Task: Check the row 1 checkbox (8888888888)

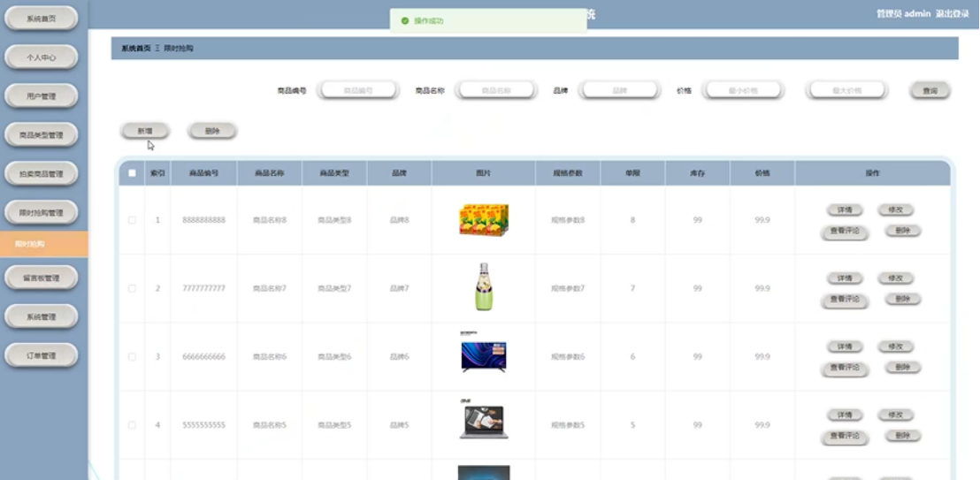Action: click(x=132, y=220)
